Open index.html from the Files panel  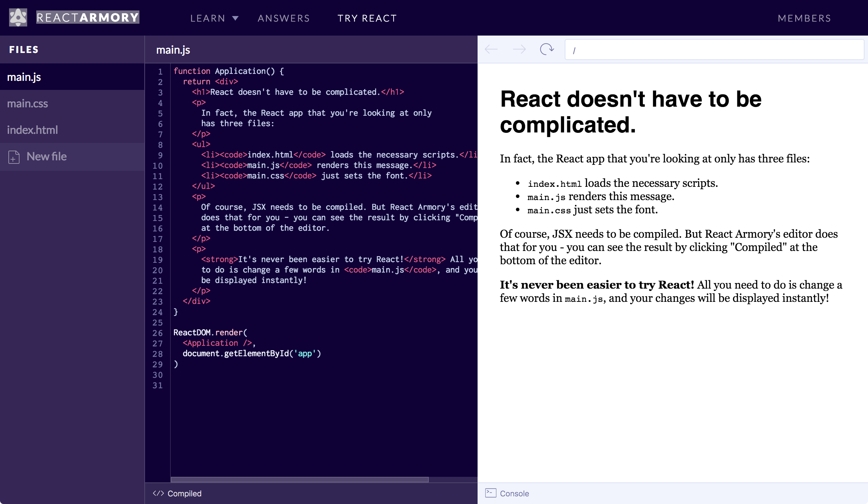32,130
